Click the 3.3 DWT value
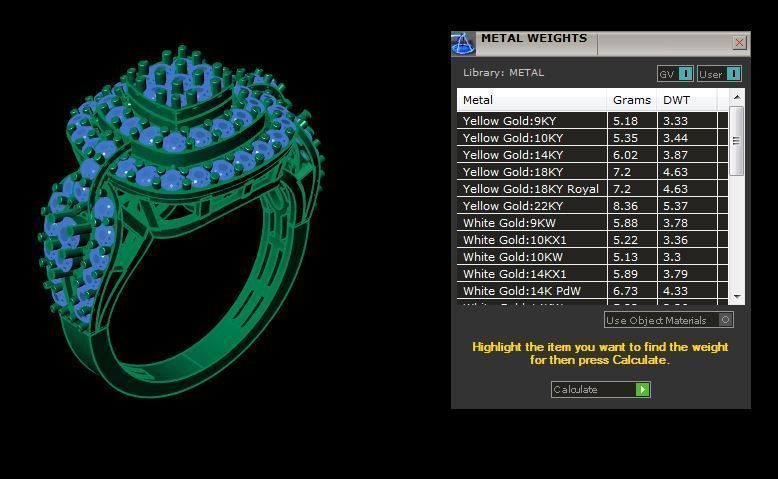 click(672, 257)
